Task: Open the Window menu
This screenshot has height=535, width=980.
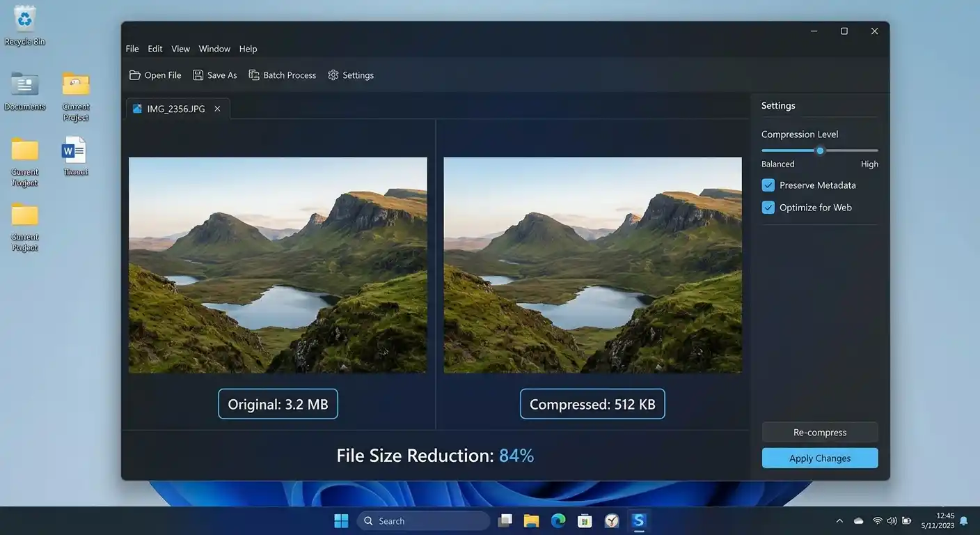Action: (x=214, y=49)
